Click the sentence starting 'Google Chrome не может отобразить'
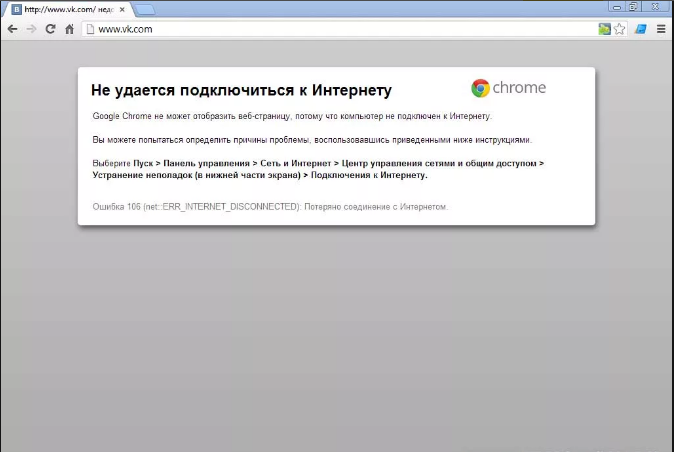This screenshot has height=452, width=674. (x=292, y=116)
